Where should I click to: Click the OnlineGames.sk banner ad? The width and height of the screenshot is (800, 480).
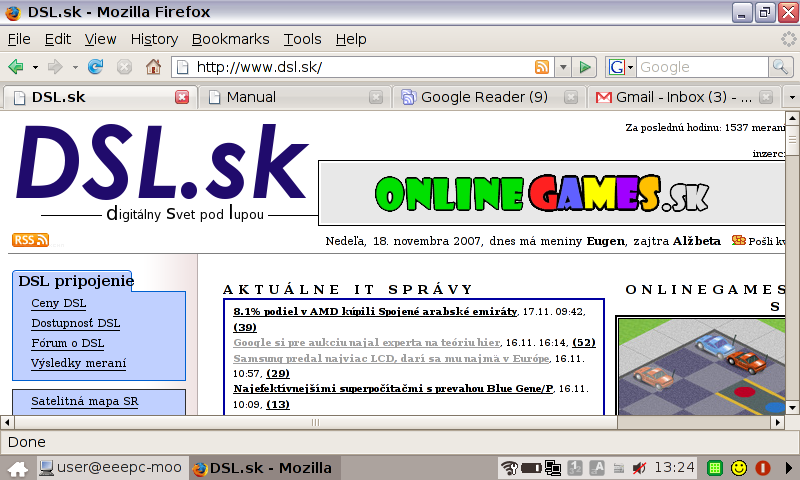pyautogui.click(x=551, y=193)
